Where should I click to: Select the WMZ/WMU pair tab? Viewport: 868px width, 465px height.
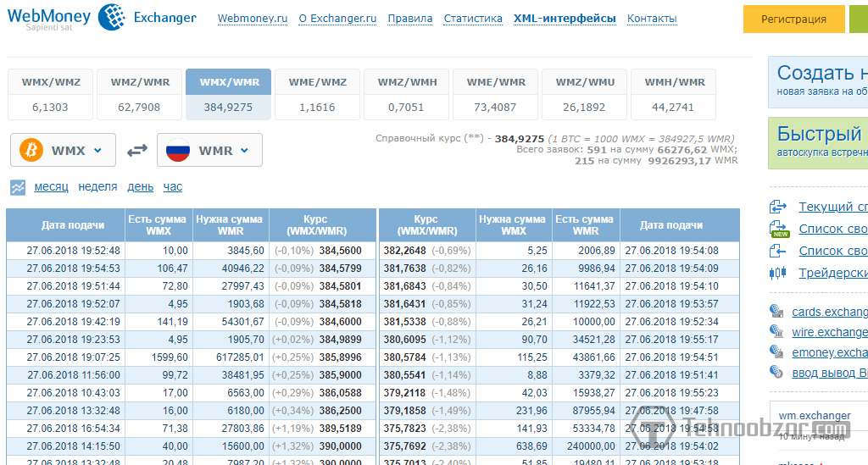pos(585,94)
